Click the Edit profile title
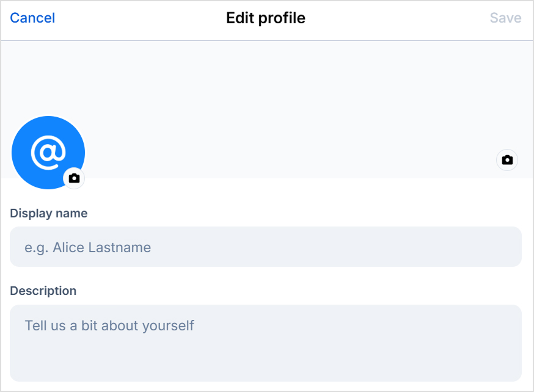The height and width of the screenshot is (392, 534). click(x=266, y=18)
